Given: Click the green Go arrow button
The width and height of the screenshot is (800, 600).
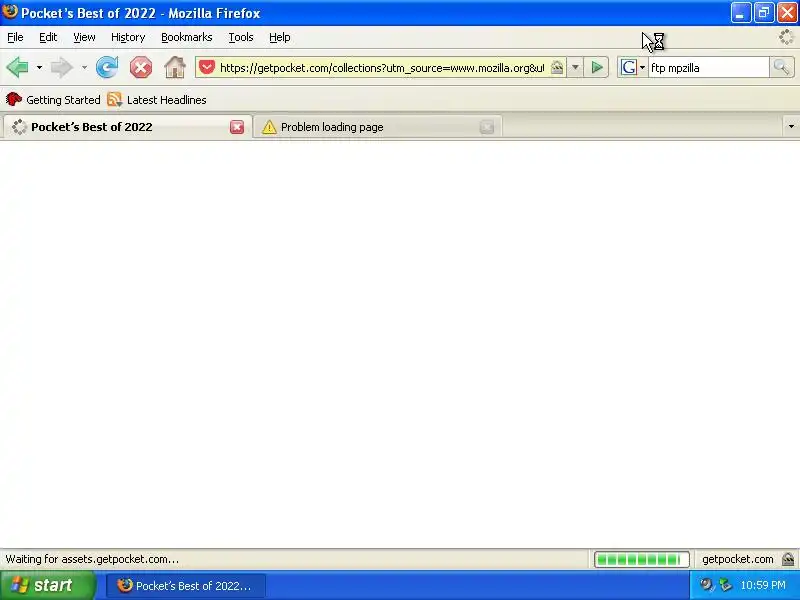Looking at the screenshot, I should click(x=597, y=67).
